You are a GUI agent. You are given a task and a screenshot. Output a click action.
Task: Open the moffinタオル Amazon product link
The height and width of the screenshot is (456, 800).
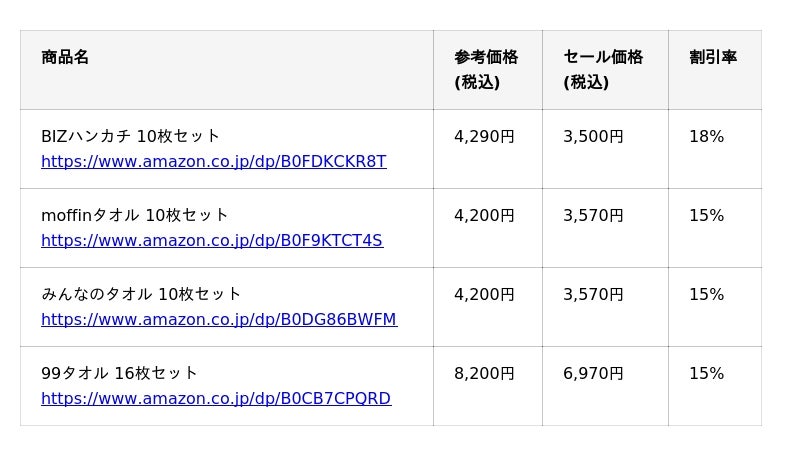tap(211, 241)
